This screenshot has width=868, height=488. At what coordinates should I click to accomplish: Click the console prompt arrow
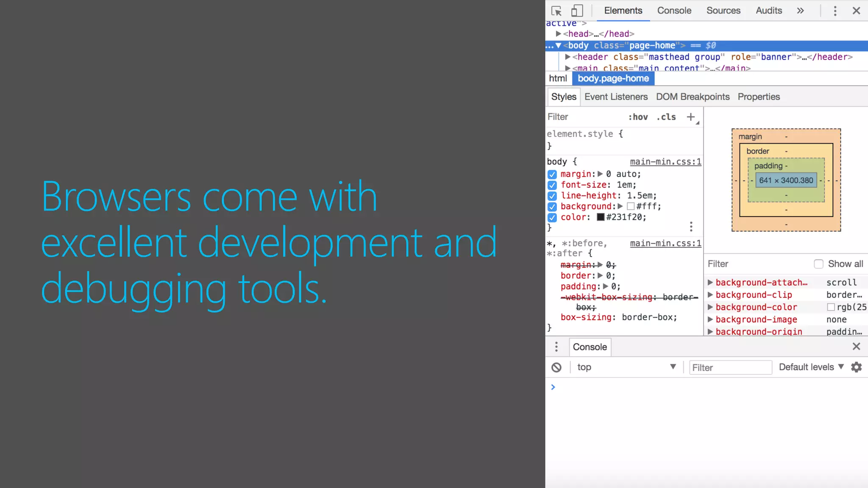coord(553,387)
